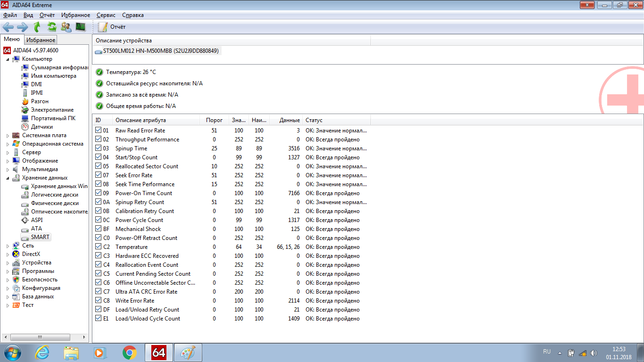Click the green Up level arrow

[37, 27]
